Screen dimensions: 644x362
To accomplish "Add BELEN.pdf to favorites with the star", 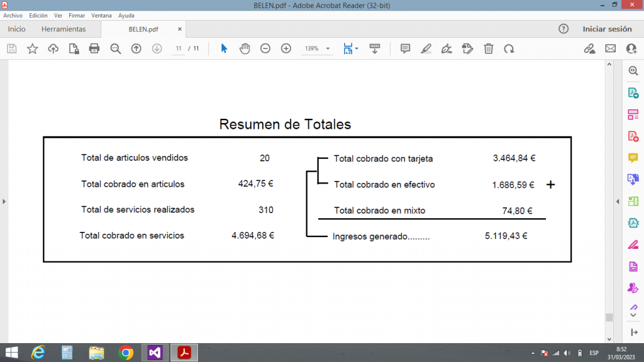I will 32,48.
